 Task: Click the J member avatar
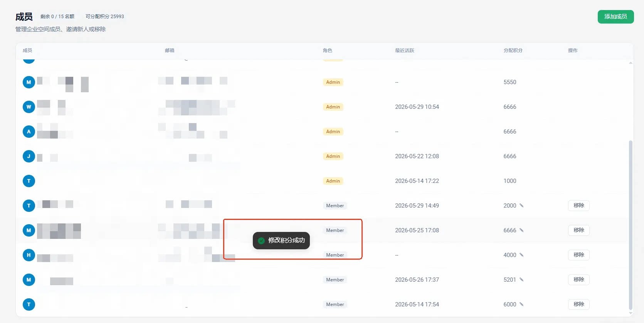pyautogui.click(x=29, y=156)
